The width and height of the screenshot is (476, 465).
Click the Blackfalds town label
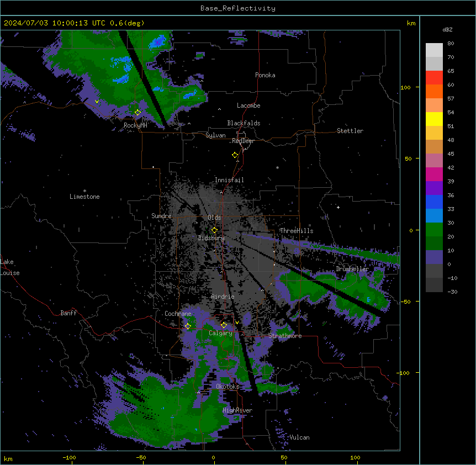244,123
